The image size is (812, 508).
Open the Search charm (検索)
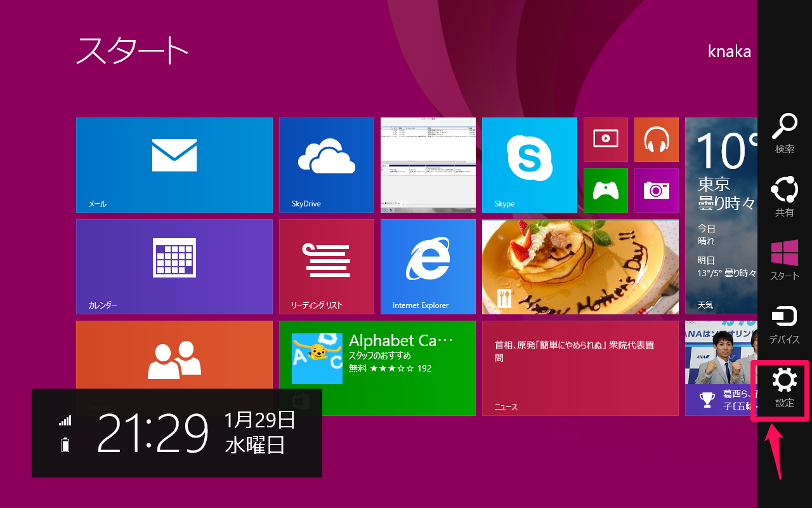click(785, 133)
